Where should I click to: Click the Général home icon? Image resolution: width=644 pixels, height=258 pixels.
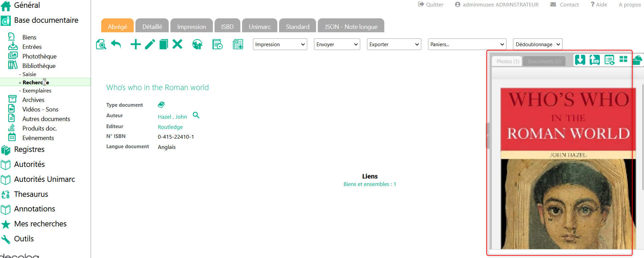[x=6, y=6]
